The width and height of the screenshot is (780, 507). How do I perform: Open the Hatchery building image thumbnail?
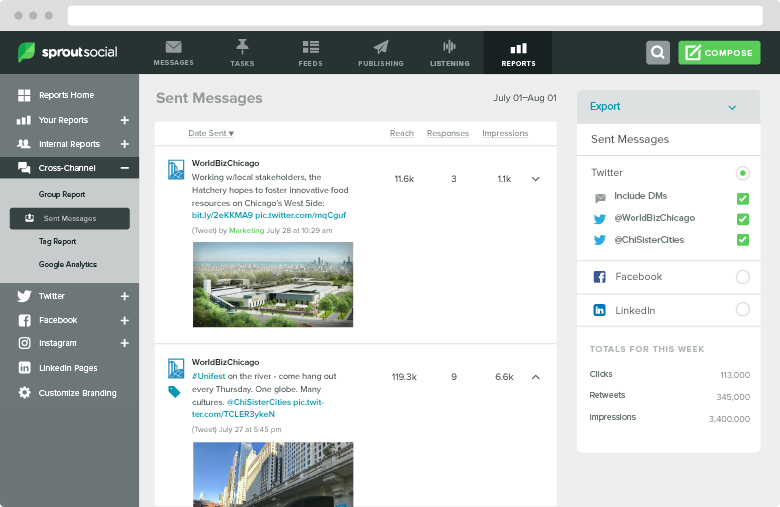tap(273, 285)
